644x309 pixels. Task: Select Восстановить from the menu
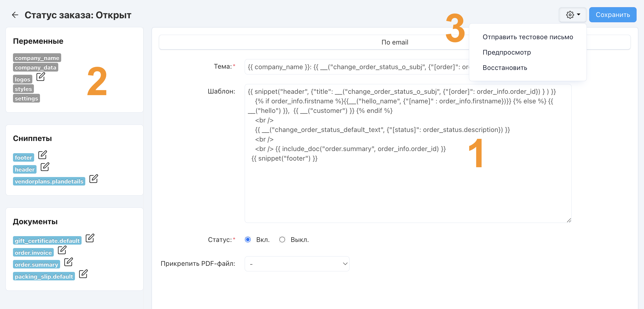point(505,68)
